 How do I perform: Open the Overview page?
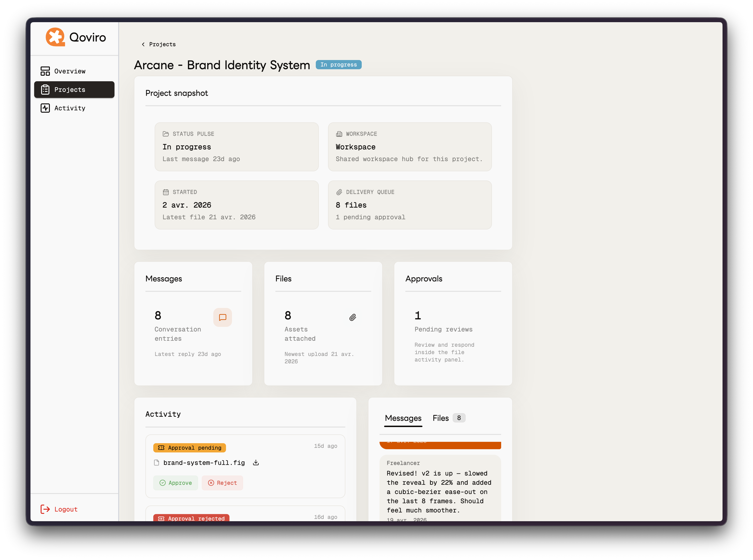74,71
